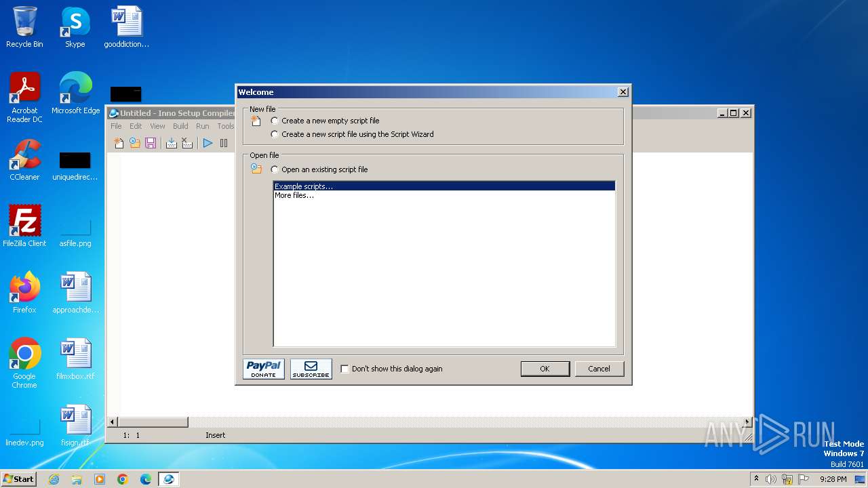This screenshot has width=868, height=488.
Task: Close the Welcome dialog with the X button
Action: pyautogui.click(x=623, y=92)
